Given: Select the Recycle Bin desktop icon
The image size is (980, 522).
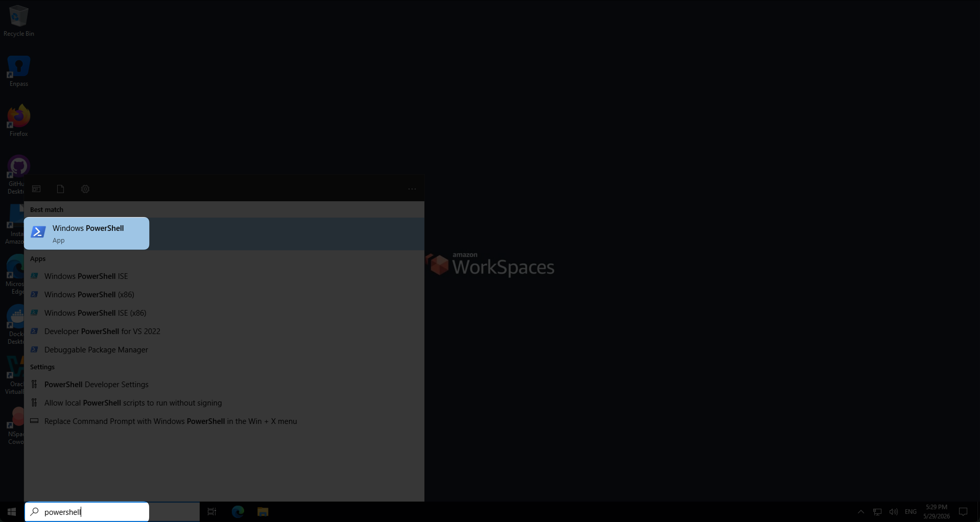Looking at the screenshot, I should point(19,21).
